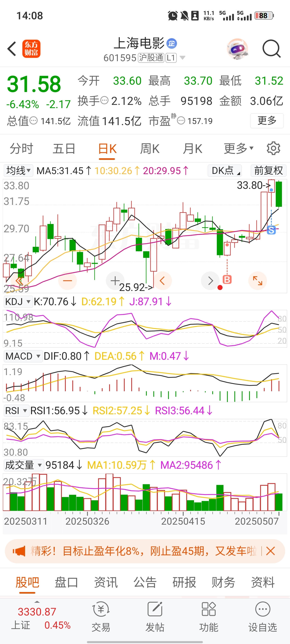Open the 研报 tab
The image size is (290, 644).
tap(184, 582)
